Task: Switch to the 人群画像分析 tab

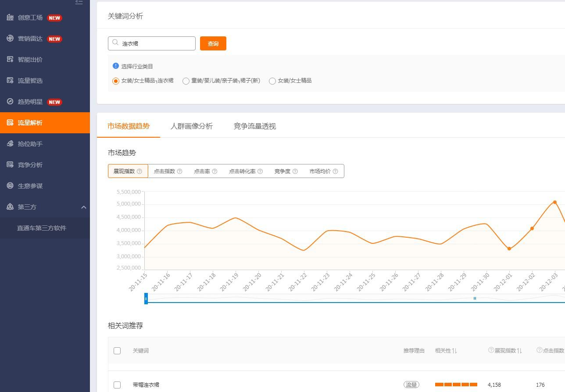Action: coord(192,126)
